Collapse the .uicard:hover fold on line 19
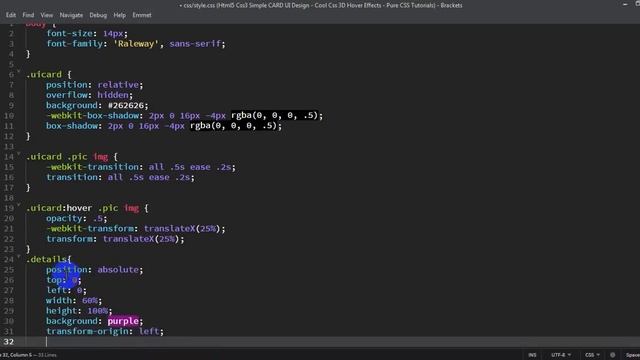The height and width of the screenshot is (360, 640). click(19, 205)
